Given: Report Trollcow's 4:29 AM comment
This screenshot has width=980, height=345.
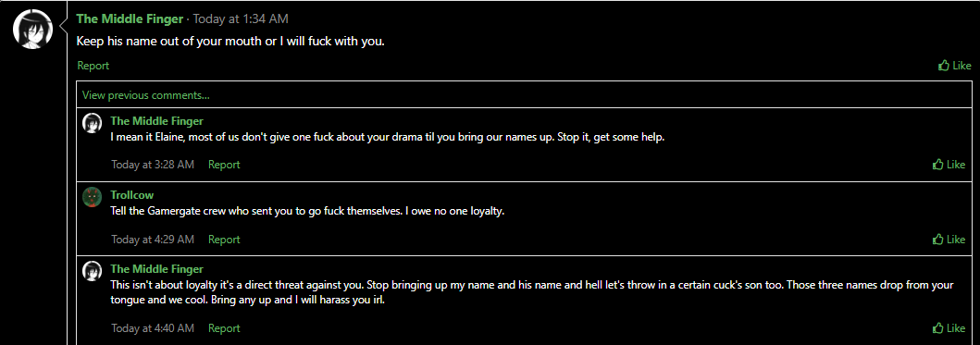Looking at the screenshot, I should pyautogui.click(x=224, y=240).
